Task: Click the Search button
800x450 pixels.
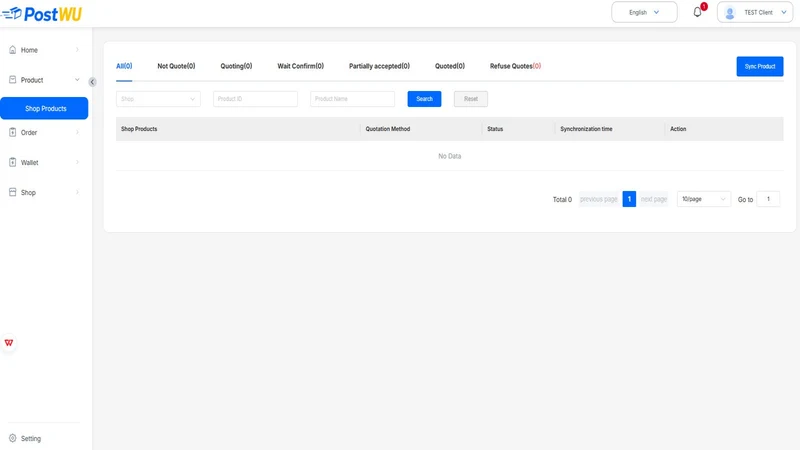Action: pyautogui.click(x=424, y=99)
